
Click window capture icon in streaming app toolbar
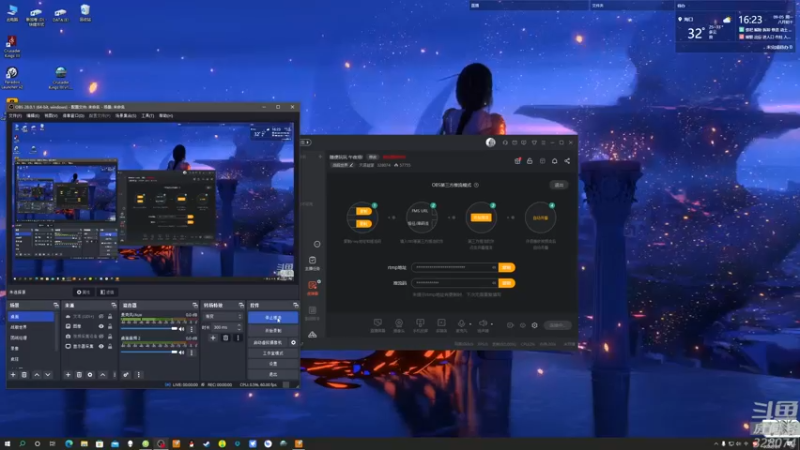tap(441, 323)
